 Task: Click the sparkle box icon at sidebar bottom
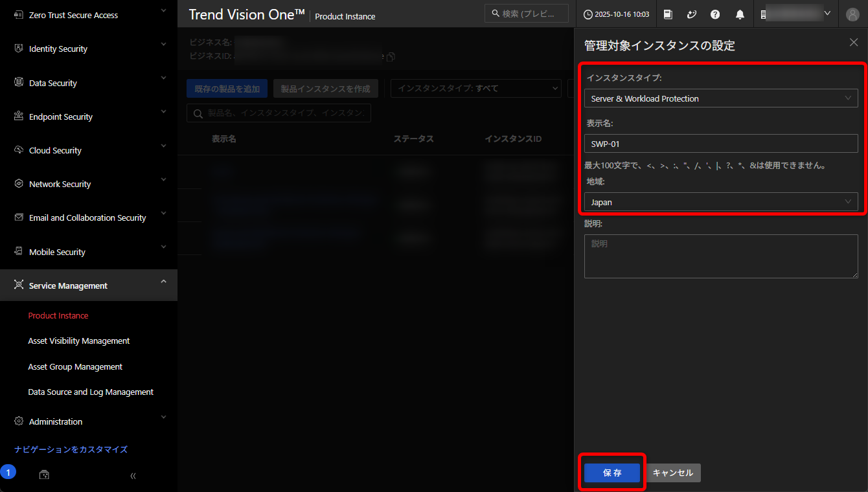[x=44, y=475]
